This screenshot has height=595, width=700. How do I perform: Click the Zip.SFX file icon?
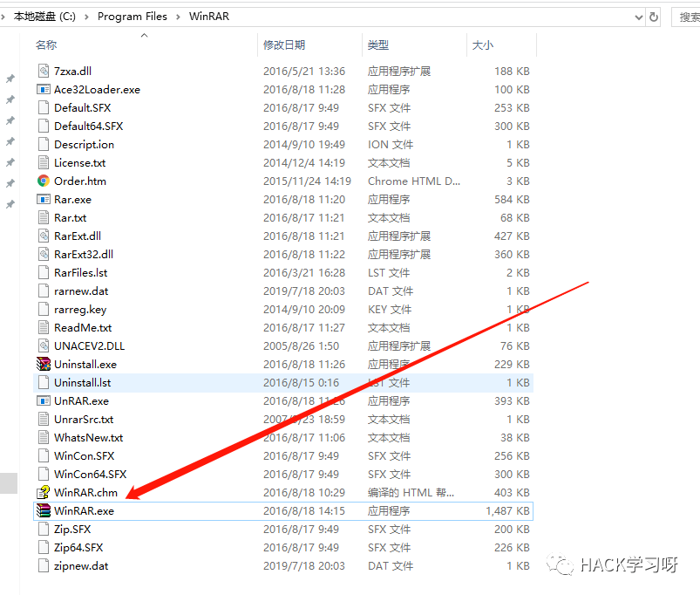[x=44, y=529]
